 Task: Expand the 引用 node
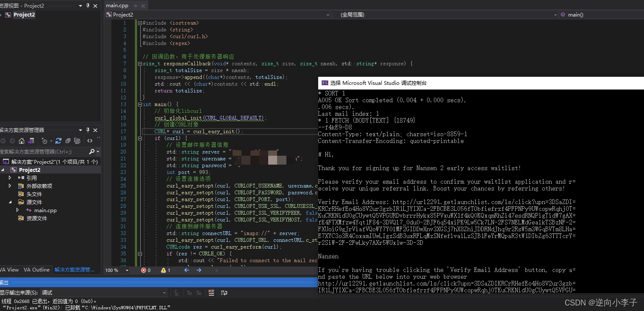pos(10,178)
